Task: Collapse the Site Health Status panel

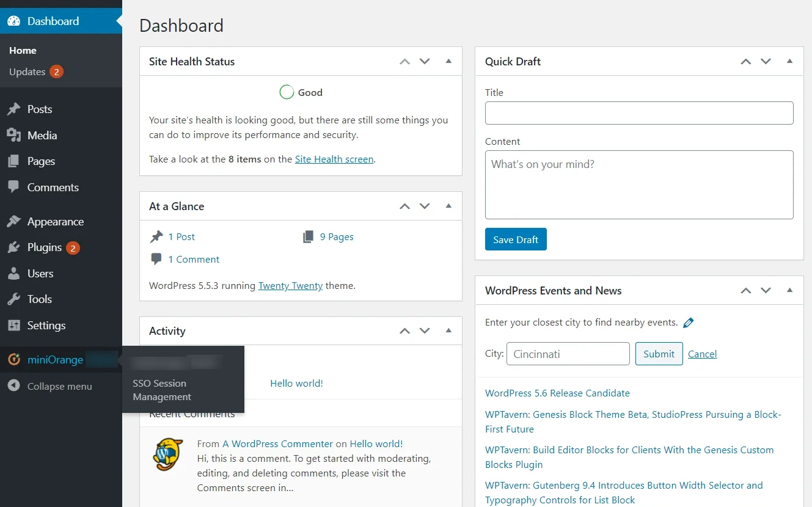Action: (x=448, y=61)
